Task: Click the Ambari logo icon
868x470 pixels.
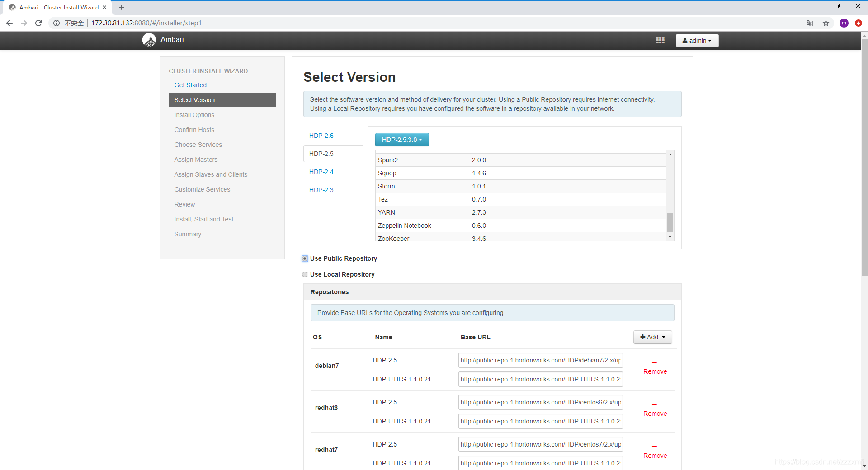Action: pyautogui.click(x=149, y=40)
